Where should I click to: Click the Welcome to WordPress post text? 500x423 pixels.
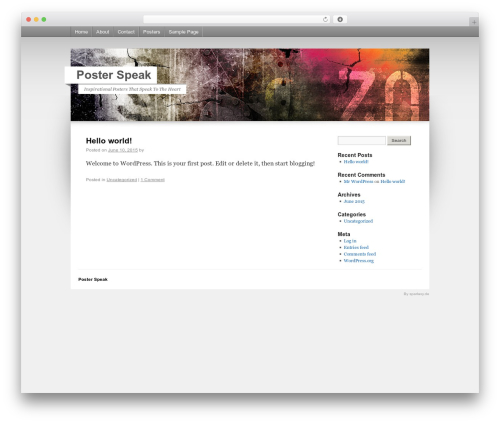tap(200, 164)
